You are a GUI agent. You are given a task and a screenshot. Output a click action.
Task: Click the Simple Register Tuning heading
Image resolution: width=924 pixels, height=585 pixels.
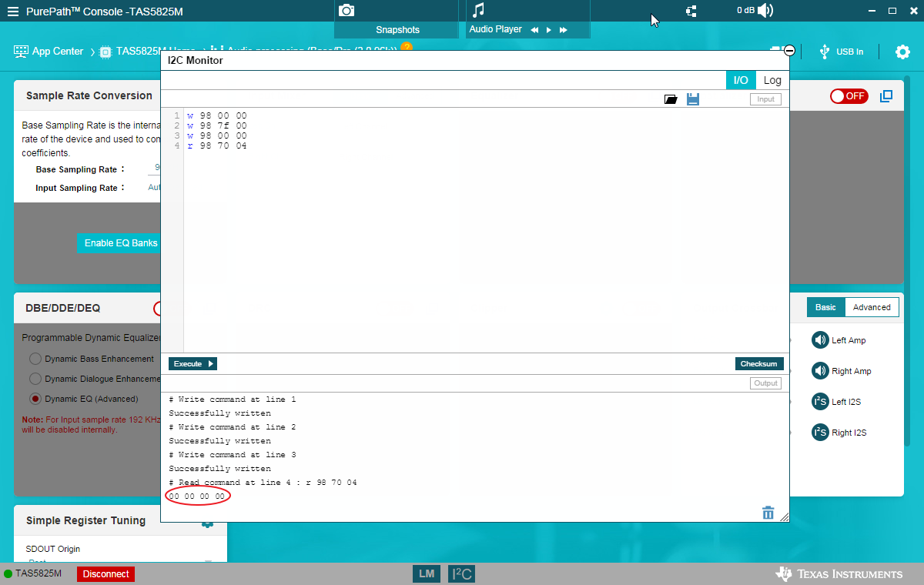(x=85, y=520)
